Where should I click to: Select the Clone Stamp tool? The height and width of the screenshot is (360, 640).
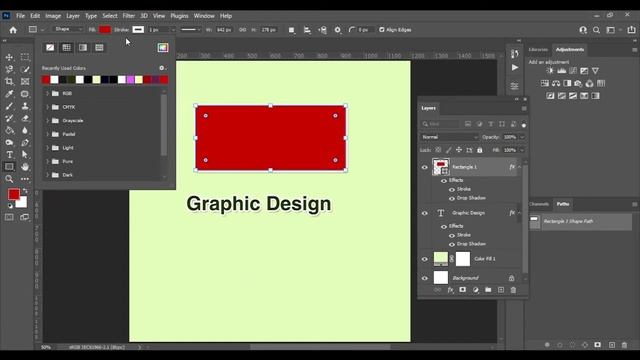[25, 106]
